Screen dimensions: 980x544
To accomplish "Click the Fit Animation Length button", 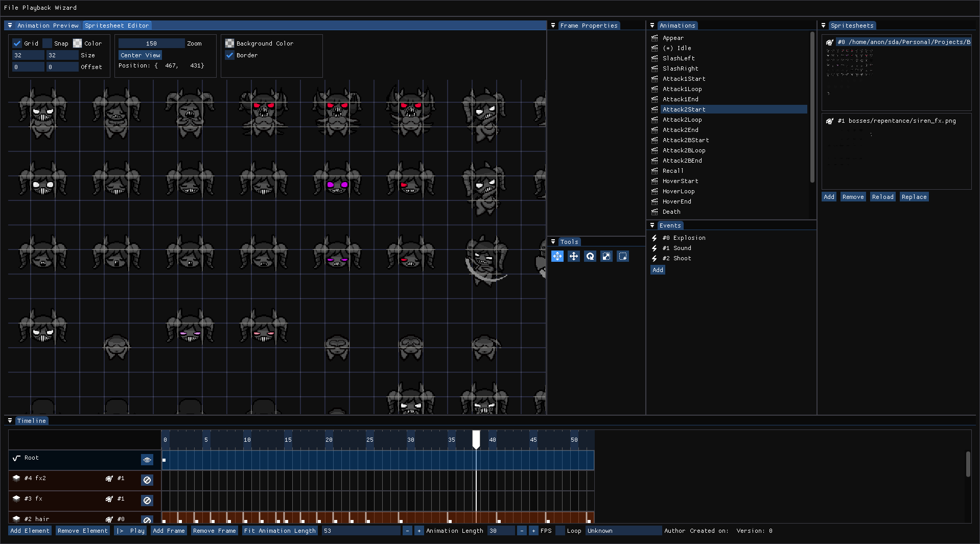I will tap(280, 531).
